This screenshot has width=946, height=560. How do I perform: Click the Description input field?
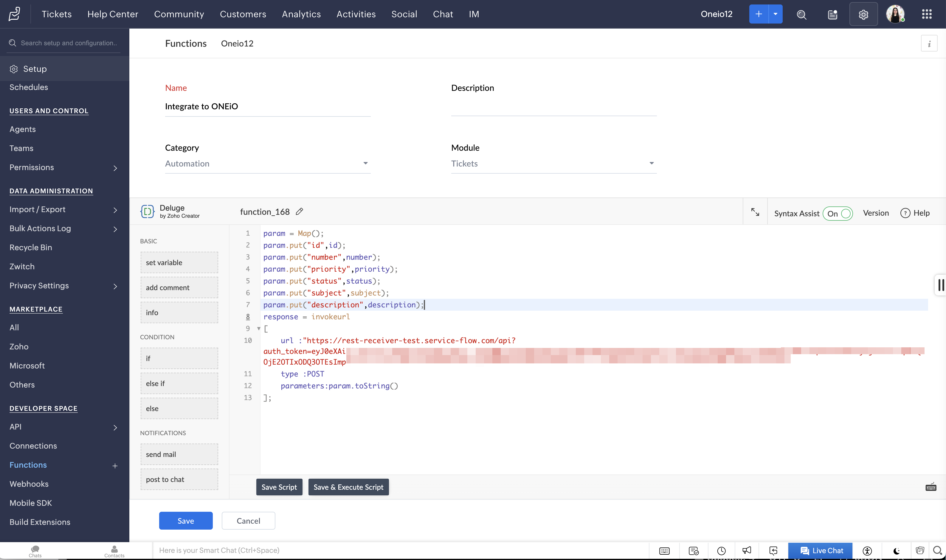(x=554, y=107)
